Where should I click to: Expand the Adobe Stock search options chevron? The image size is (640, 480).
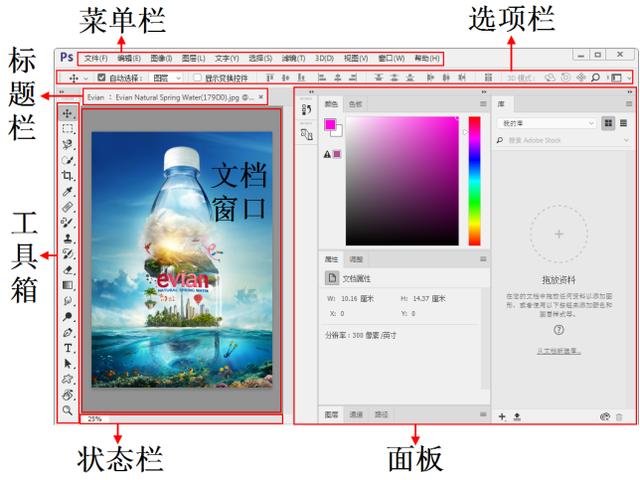(627, 140)
